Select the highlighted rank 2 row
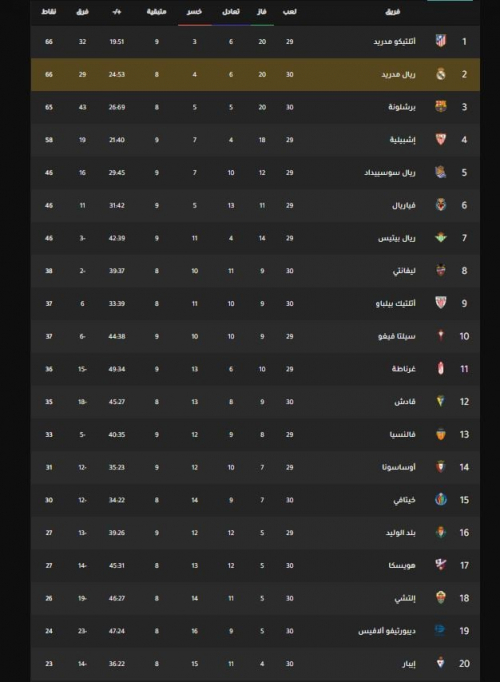The height and width of the screenshot is (682, 500). pos(255,74)
